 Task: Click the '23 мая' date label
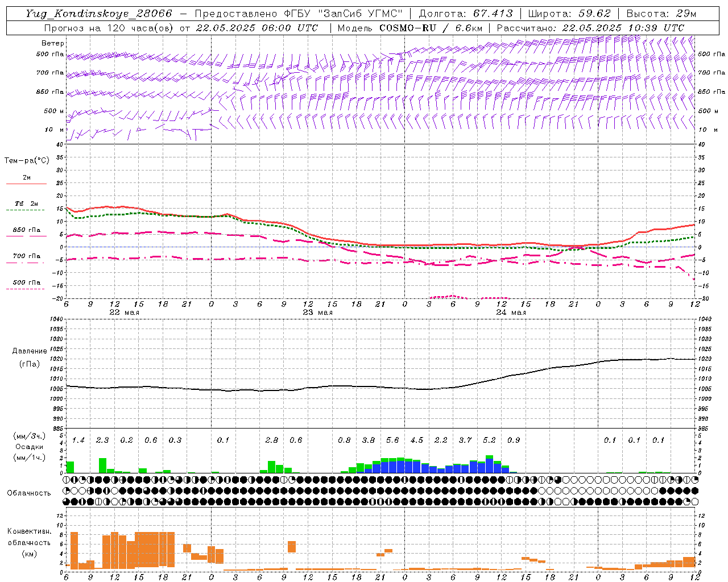pos(317,313)
